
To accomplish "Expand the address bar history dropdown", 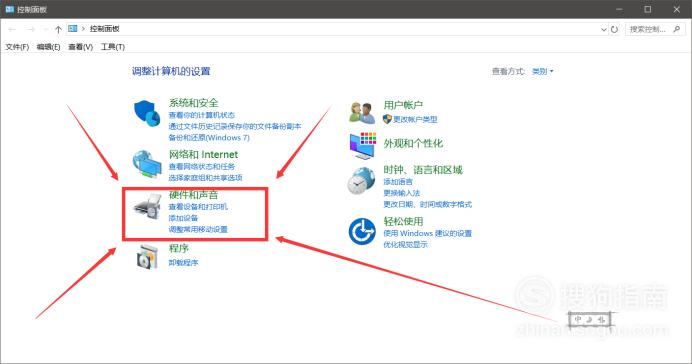I will [x=604, y=30].
